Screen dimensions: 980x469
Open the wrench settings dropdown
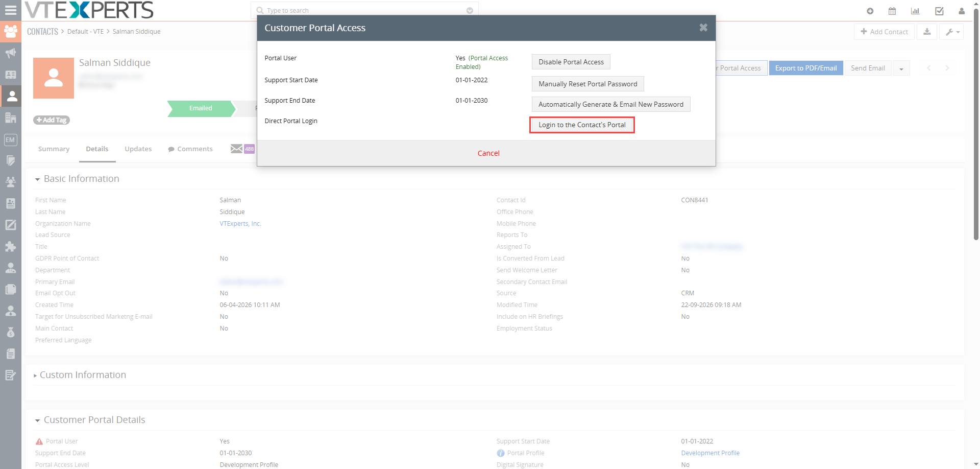[x=951, y=32]
